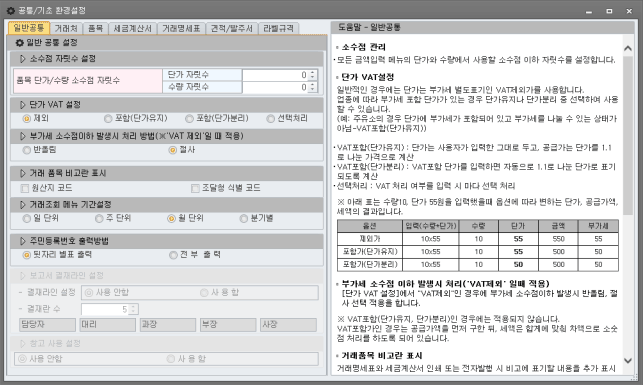Screen dimensions: 643x385
Task: Open the 라벨규격 tab
Action: tap(278, 28)
